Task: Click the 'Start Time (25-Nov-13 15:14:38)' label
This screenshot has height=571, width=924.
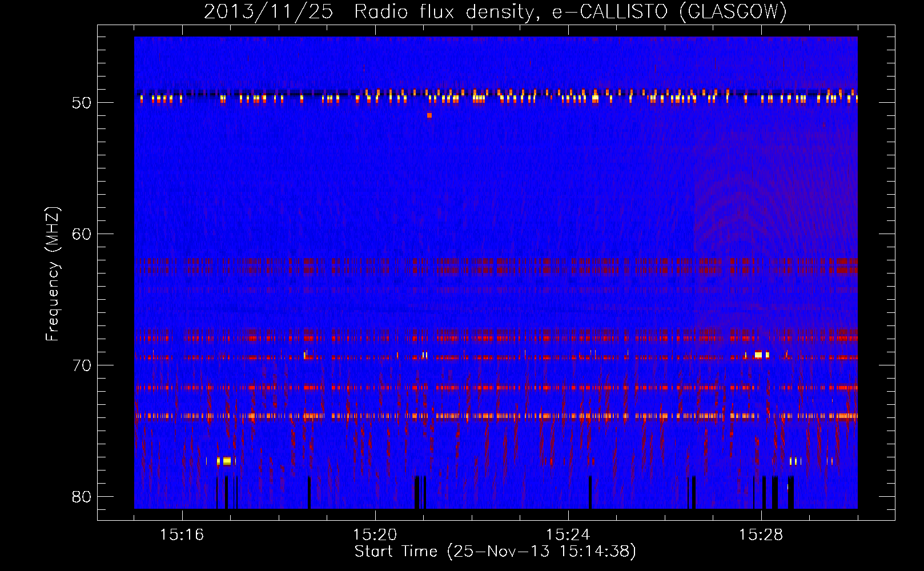Action: [495, 552]
